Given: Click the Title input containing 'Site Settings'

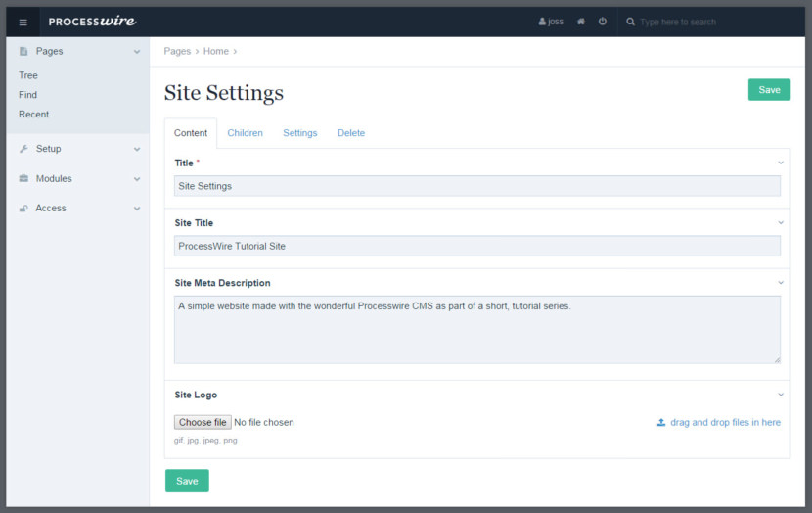Looking at the screenshot, I should pyautogui.click(x=477, y=186).
